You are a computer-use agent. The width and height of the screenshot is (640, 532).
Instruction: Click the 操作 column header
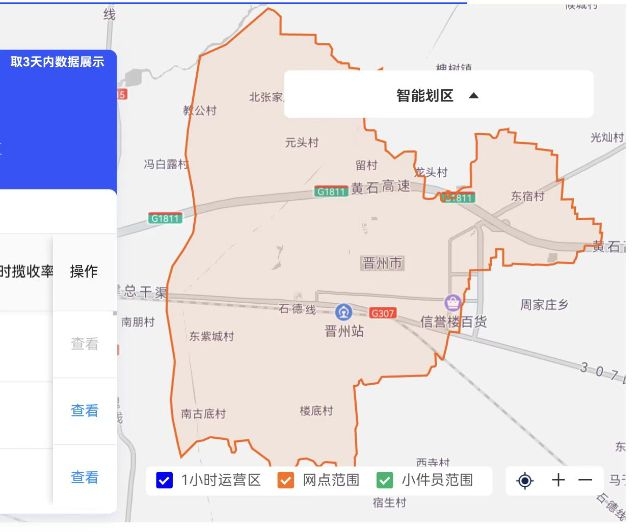[84, 271]
